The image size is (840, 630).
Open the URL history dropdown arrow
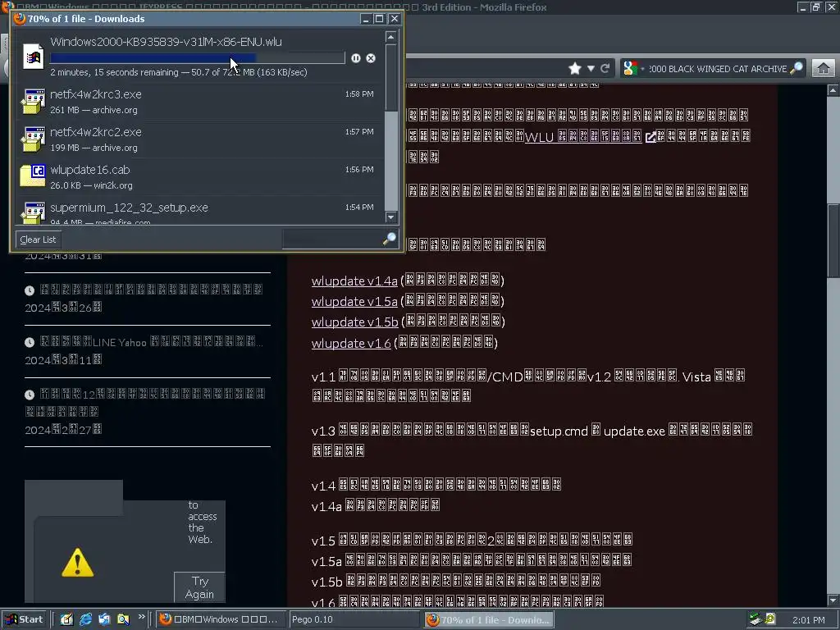[x=591, y=69]
